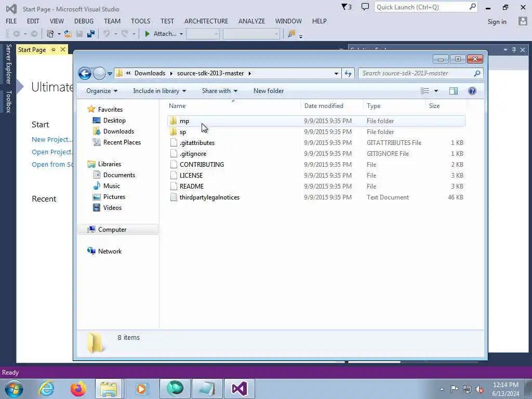Screen dimensions: 532x399
Task: Click the Explorer help question mark icon
Action: click(472, 91)
